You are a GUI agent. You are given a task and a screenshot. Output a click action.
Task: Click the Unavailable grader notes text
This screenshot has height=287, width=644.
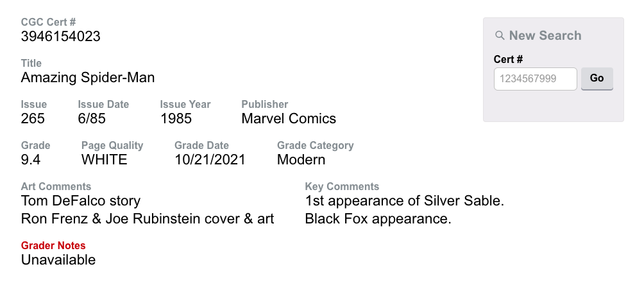58,260
